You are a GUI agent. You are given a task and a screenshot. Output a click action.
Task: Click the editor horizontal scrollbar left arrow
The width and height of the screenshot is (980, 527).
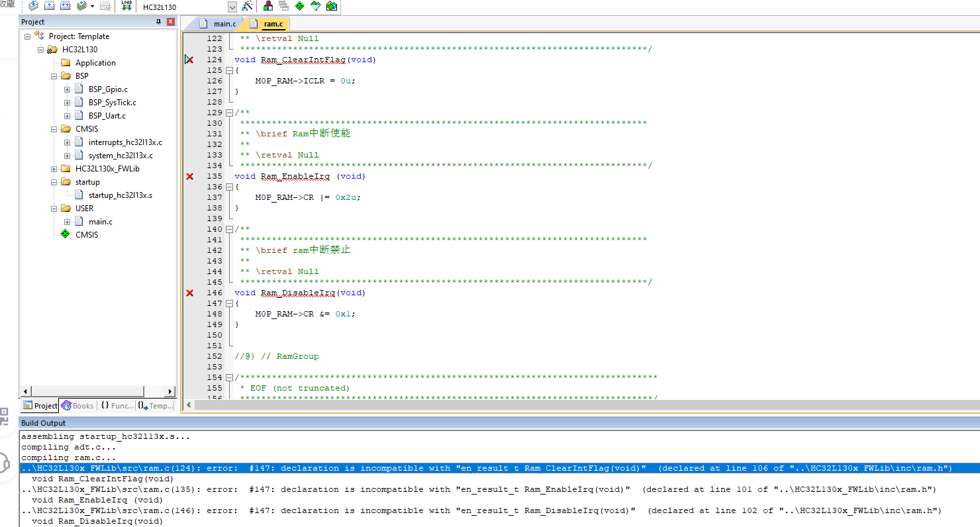[189, 405]
